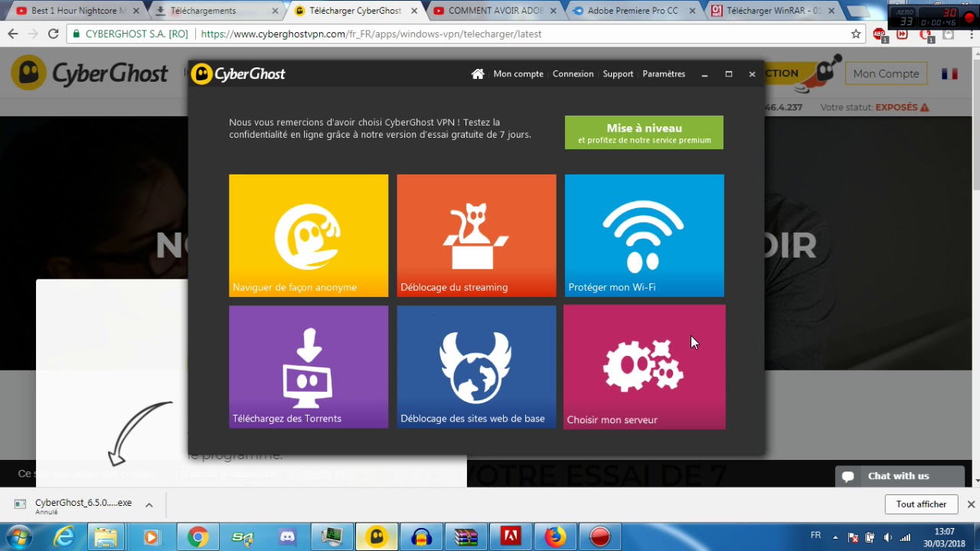Open WinRAR from the taskbar

pos(465,537)
